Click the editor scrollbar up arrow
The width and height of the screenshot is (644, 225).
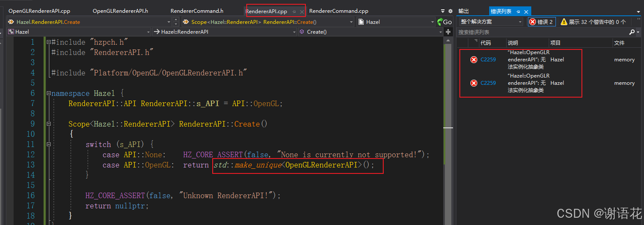pyautogui.click(x=448, y=40)
